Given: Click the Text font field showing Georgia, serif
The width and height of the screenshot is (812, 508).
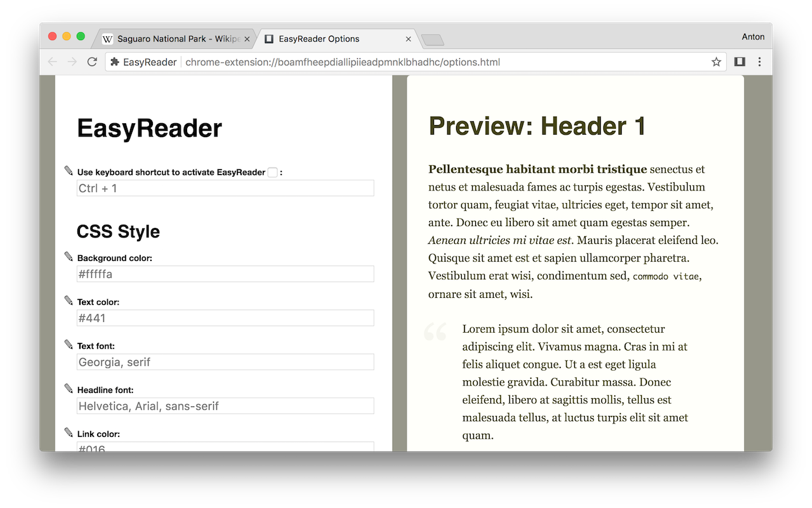Looking at the screenshot, I should click(x=225, y=361).
